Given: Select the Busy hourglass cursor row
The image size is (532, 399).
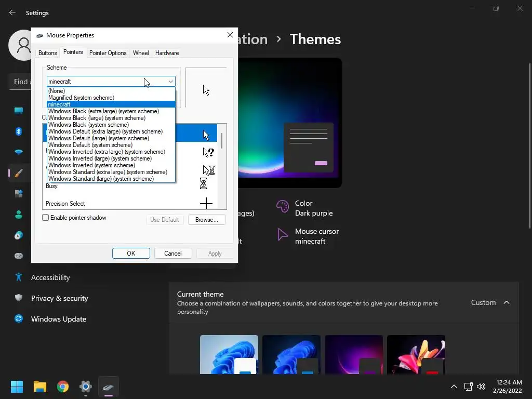Looking at the screenshot, I should [130, 185].
